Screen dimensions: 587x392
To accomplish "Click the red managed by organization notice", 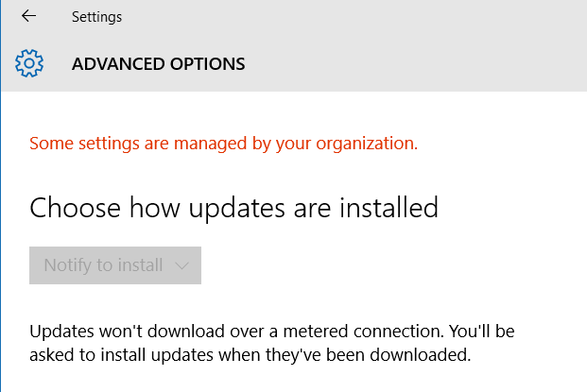I will 223,144.
